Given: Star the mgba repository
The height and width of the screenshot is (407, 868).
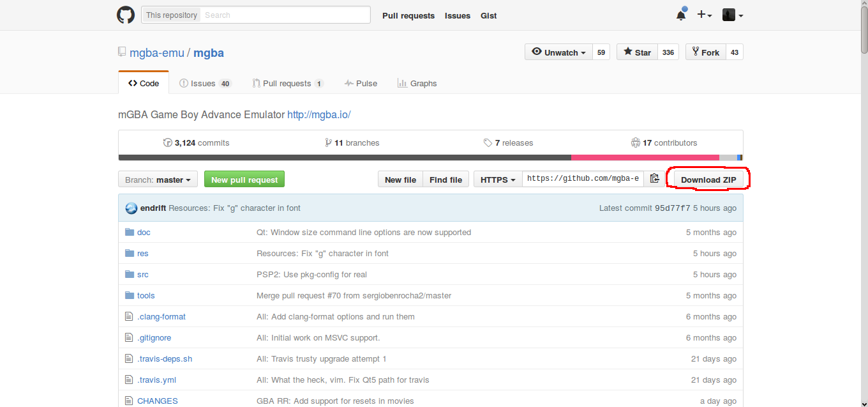Looking at the screenshot, I should point(637,52).
